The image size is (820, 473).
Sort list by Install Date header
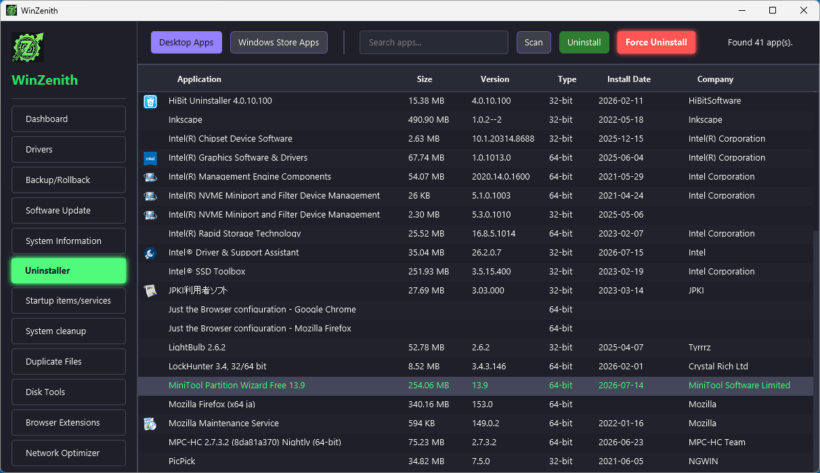pyautogui.click(x=629, y=79)
